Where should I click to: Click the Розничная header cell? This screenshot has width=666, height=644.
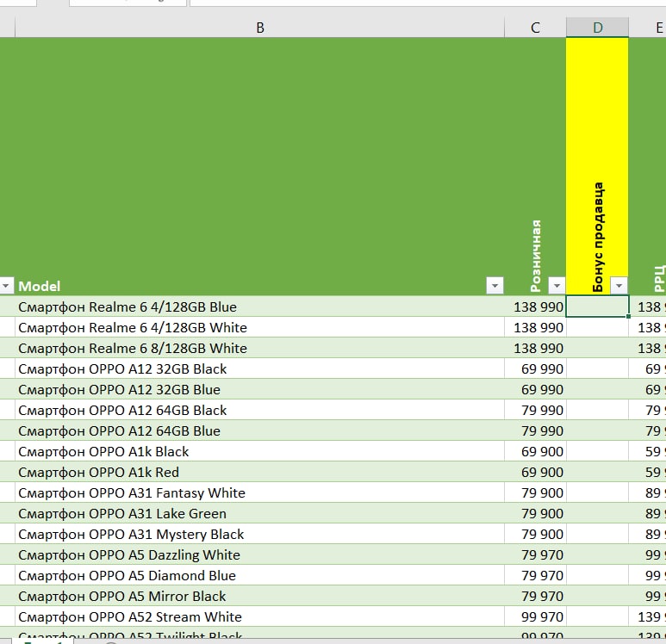pyautogui.click(x=535, y=166)
